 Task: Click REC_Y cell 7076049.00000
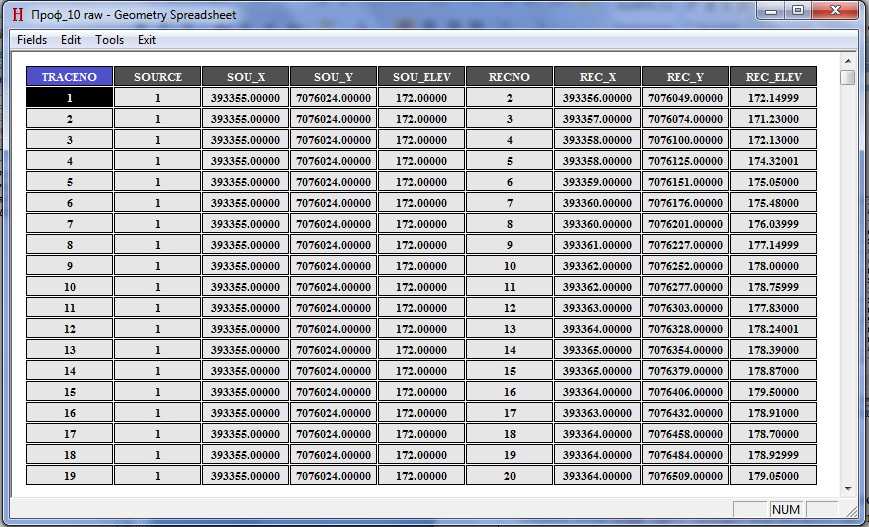[686, 98]
